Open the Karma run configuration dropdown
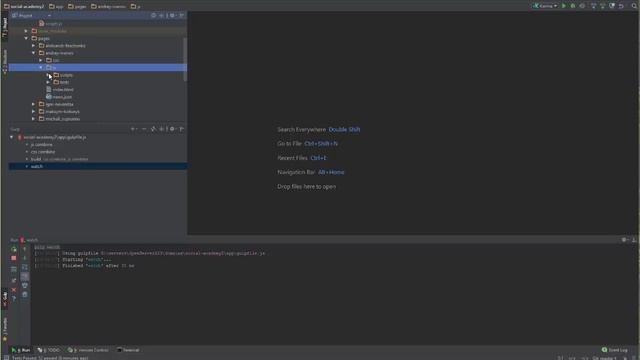 (545, 6)
